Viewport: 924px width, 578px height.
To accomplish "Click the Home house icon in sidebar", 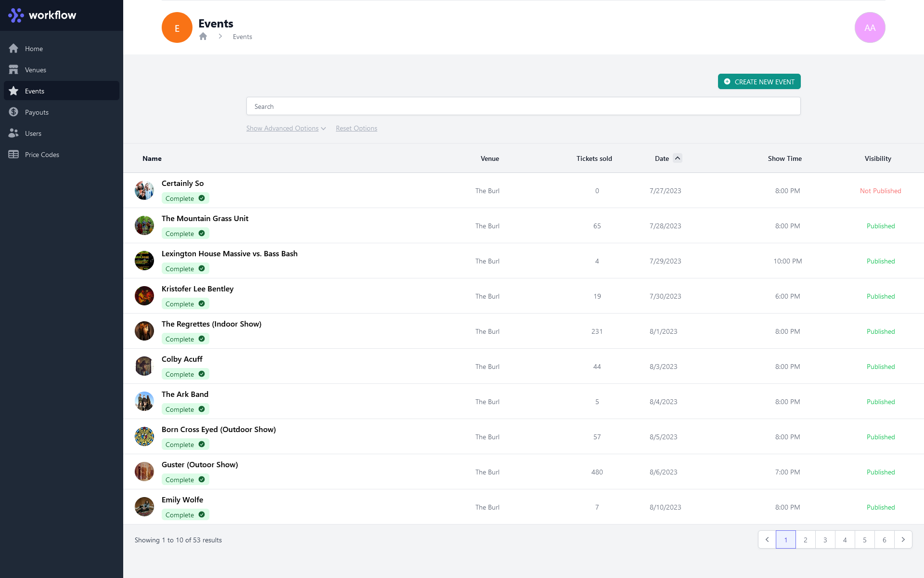I will (13, 49).
